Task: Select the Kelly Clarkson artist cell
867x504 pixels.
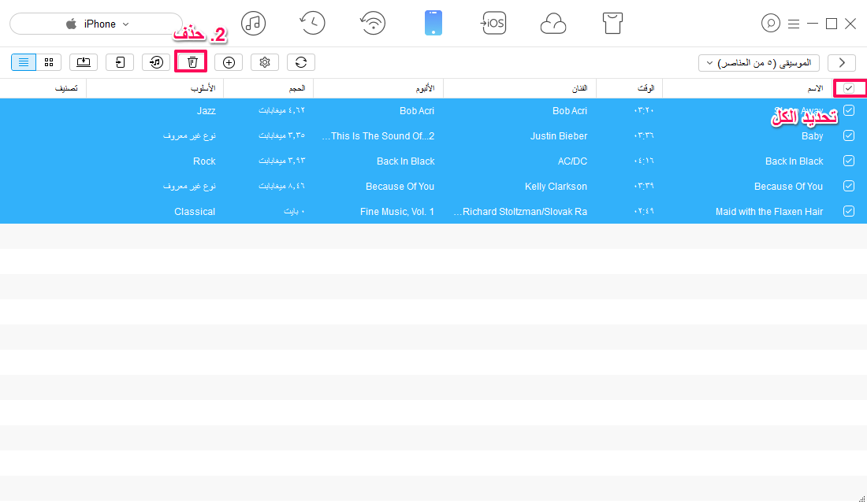Action: [556, 187]
